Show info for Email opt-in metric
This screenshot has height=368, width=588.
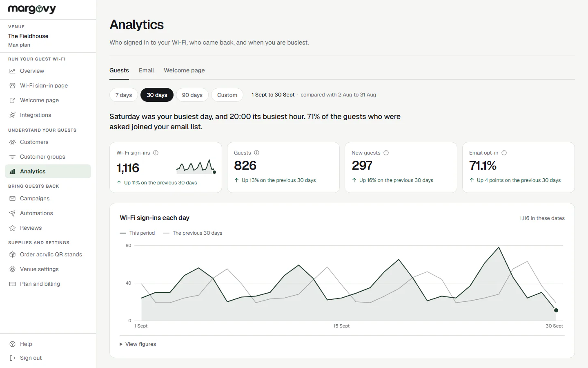504,153
